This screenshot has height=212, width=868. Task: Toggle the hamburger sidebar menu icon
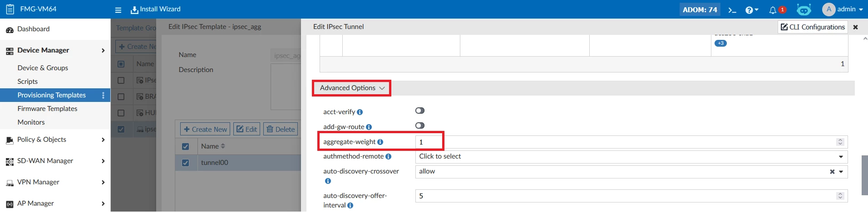[118, 10]
